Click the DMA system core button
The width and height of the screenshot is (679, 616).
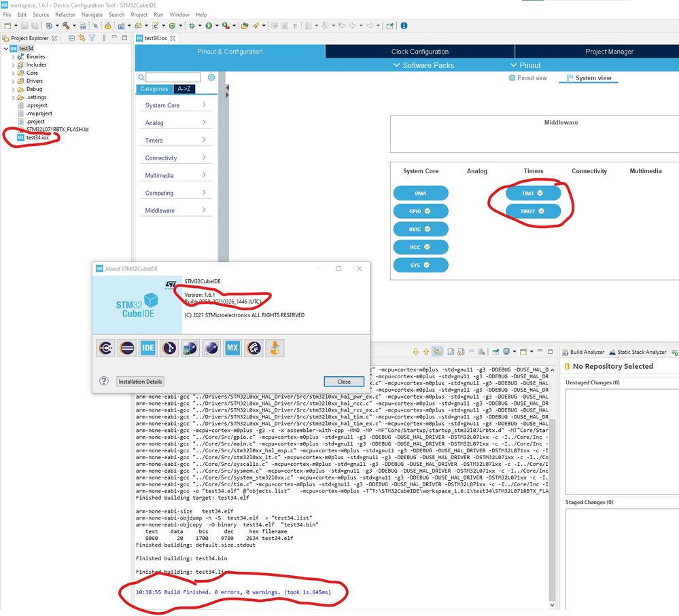coord(421,193)
